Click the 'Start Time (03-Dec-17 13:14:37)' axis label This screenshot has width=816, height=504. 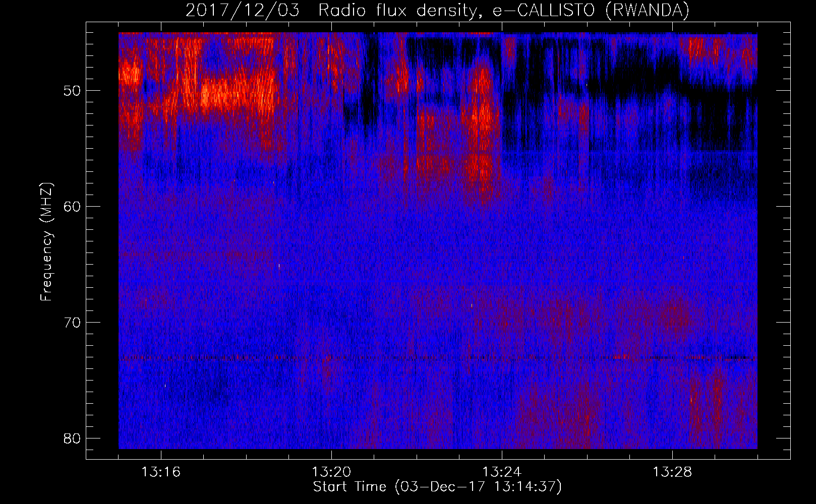pos(437,487)
